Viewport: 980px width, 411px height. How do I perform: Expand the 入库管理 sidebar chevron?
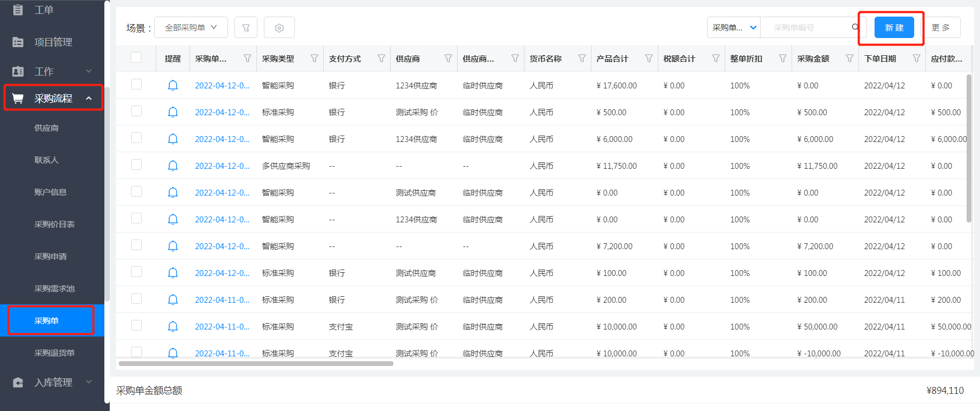click(x=89, y=382)
